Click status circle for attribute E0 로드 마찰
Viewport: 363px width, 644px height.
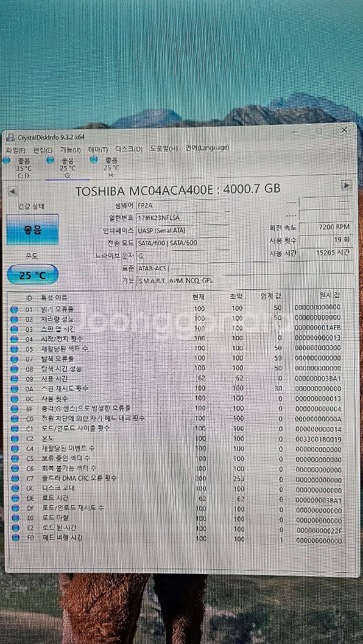(16, 518)
